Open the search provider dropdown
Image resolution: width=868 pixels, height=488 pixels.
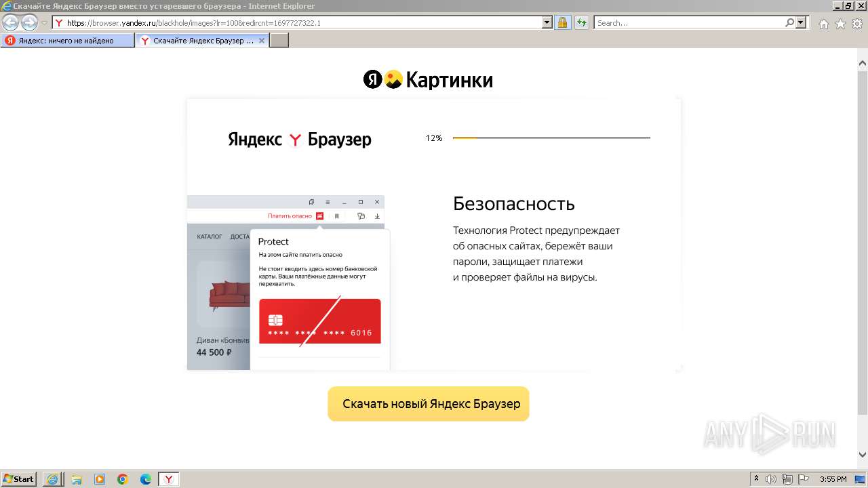pos(801,22)
